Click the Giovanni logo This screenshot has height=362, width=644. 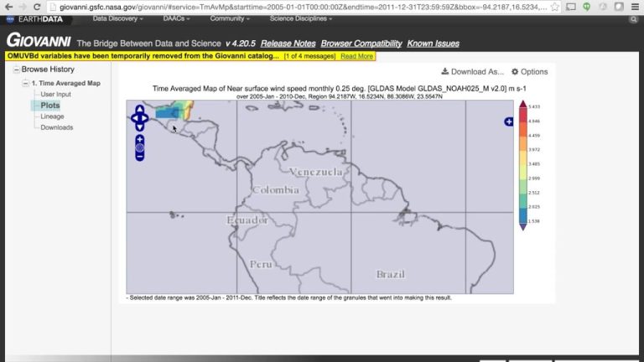click(39, 40)
